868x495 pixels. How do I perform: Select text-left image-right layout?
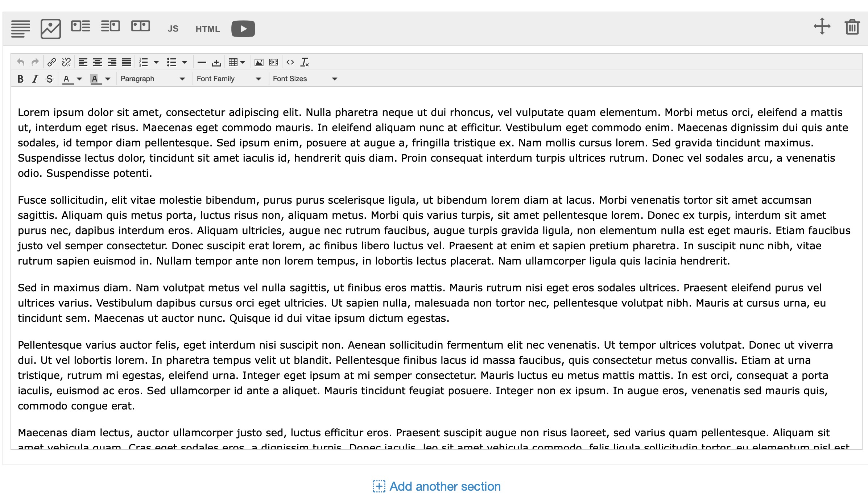(x=111, y=26)
